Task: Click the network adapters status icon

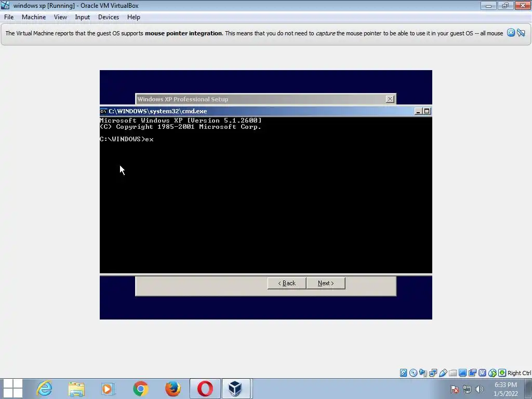Action: click(x=433, y=373)
